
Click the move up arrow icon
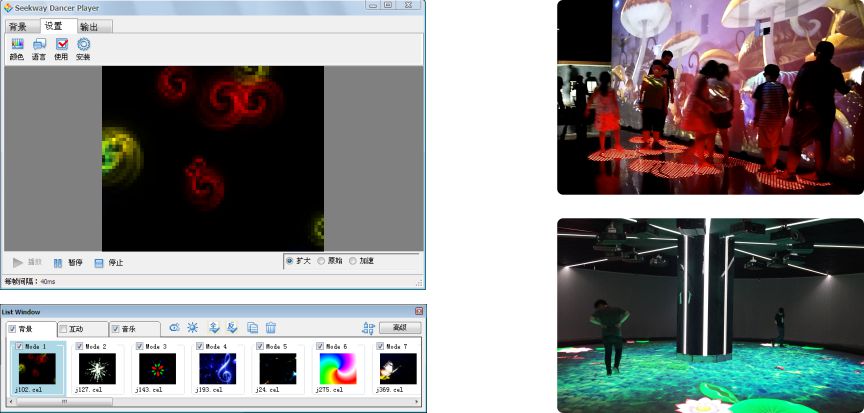point(214,328)
